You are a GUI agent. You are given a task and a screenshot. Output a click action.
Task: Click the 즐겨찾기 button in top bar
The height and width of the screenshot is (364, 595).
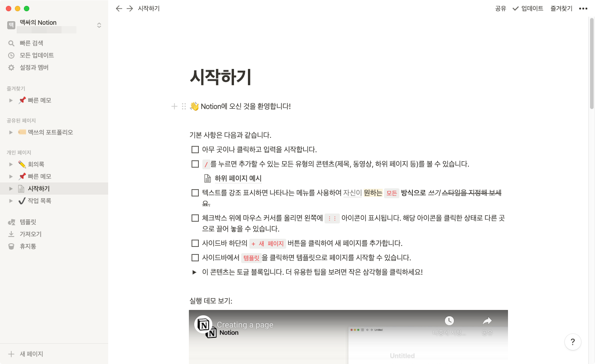[x=561, y=9]
